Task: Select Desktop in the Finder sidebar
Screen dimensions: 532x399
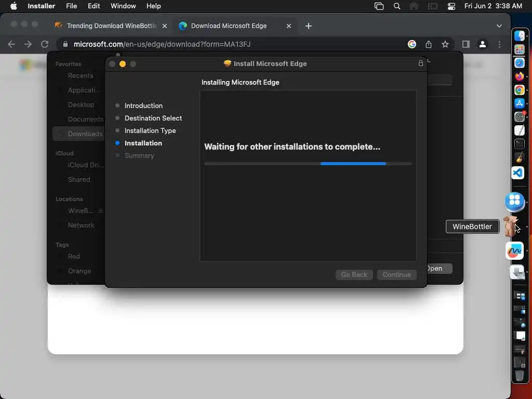Action: (x=81, y=104)
